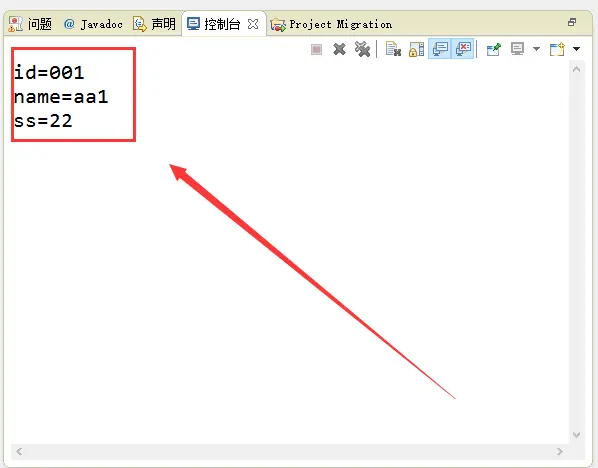Clear the console output
The height and width of the screenshot is (468, 598).
393,49
